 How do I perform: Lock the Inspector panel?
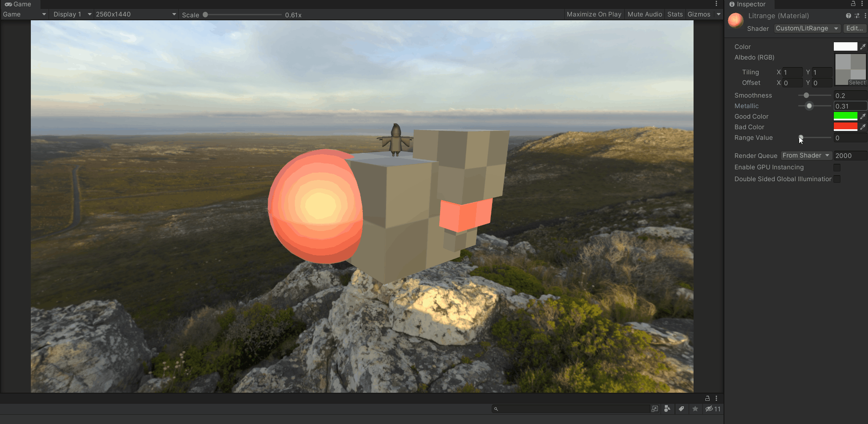click(x=853, y=4)
